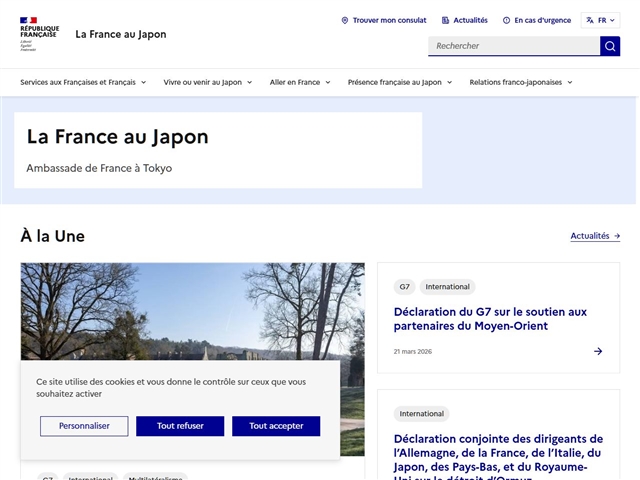Click in the Rechercher search field
Screen dimensions: 640x480
pos(514,46)
